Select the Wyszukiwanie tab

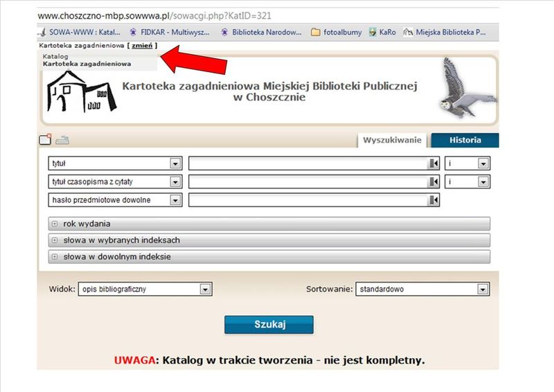[x=392, y=140]
